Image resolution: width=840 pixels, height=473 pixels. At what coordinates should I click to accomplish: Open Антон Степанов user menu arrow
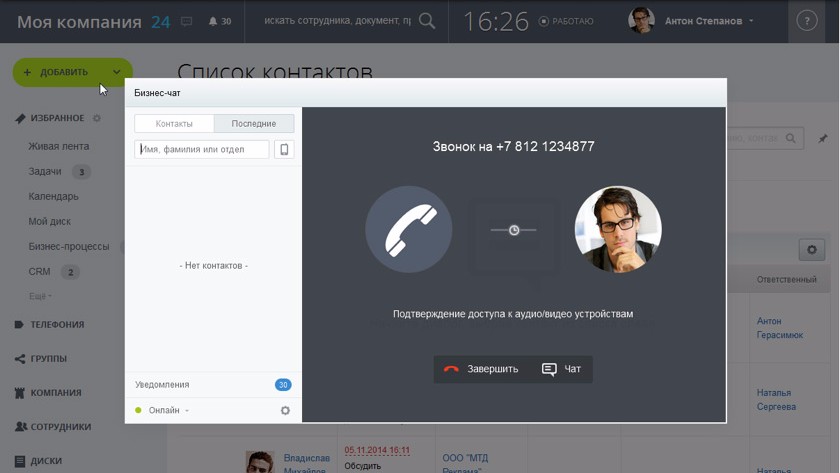click(751, 21)
